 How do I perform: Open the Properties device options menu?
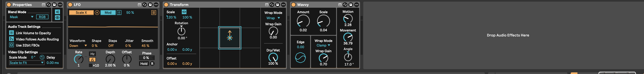(x=60, y=5)
